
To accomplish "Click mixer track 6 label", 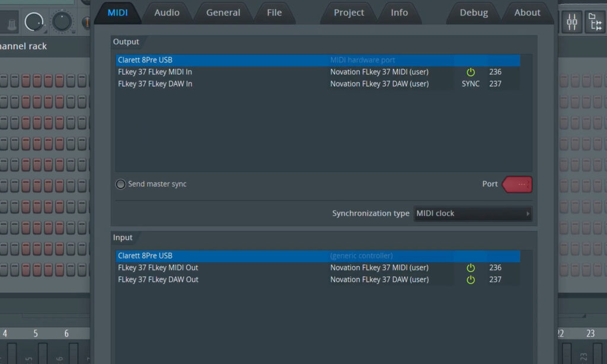I will tap(66, 333).
